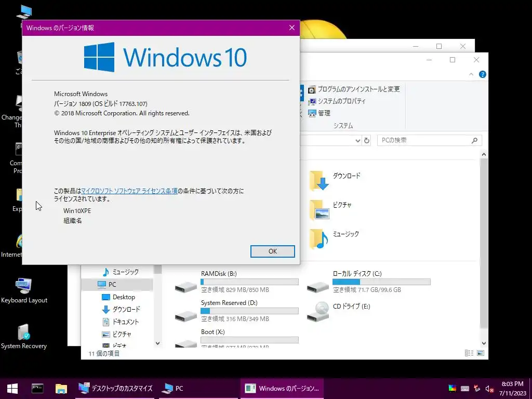Click OK in Windows version dialog

point(272,251)
